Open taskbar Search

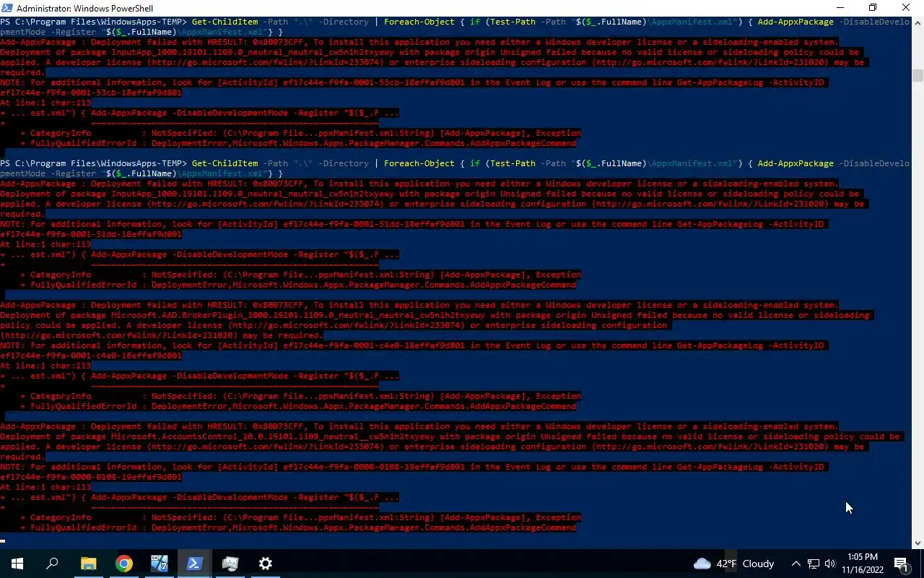tap(52, 564)
